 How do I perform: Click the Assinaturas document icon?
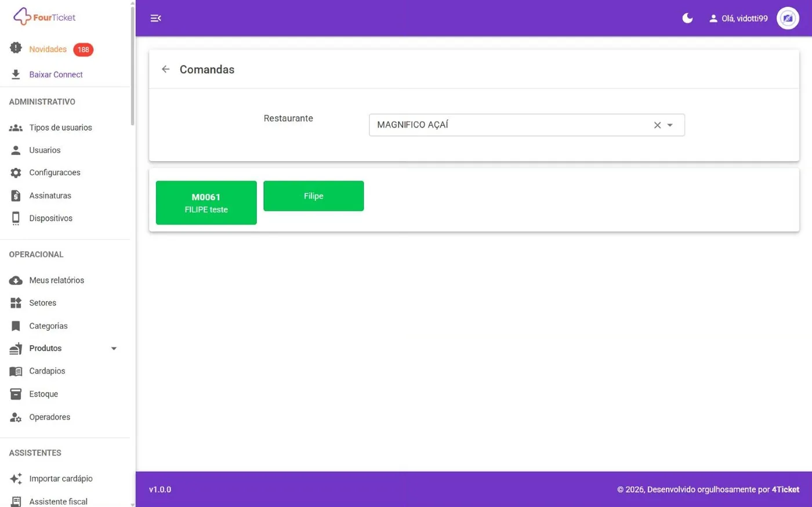click(x=16, y=195)
